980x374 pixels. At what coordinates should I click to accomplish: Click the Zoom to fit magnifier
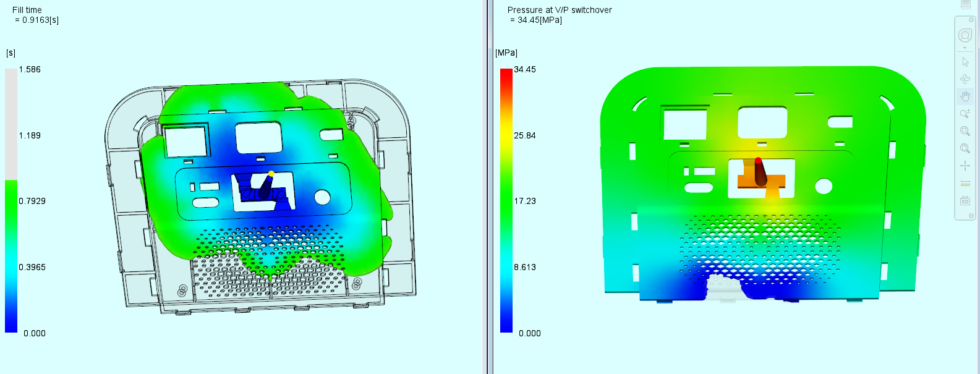click(x=965, y=148)
